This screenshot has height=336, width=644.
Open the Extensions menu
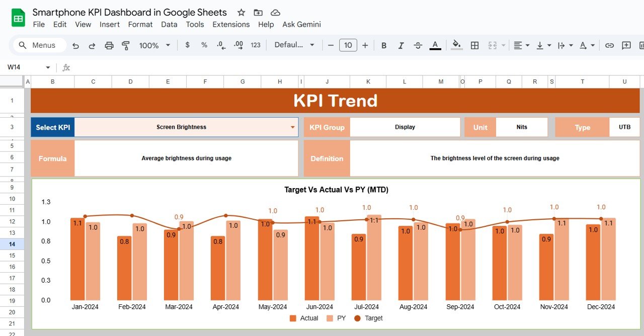click(x=231, y=24)
